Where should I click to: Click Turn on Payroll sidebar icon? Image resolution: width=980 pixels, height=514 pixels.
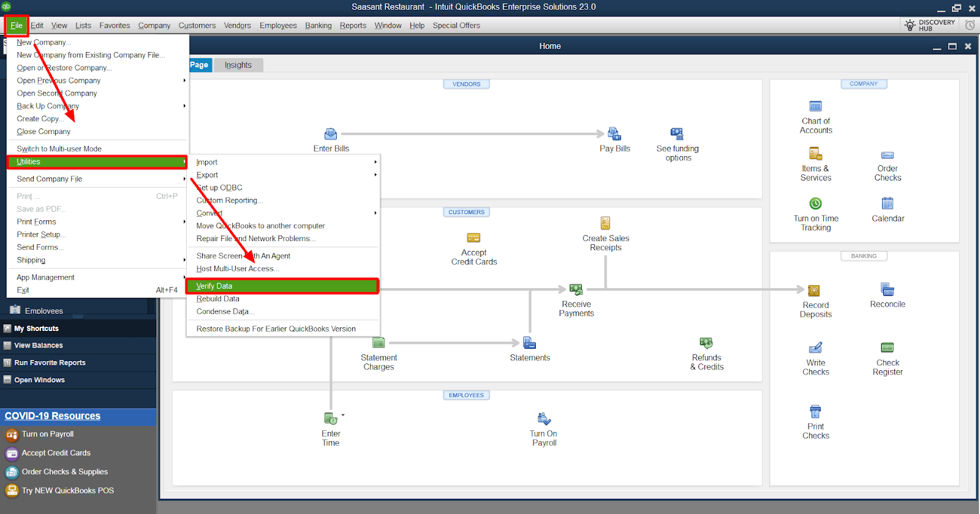12,434
